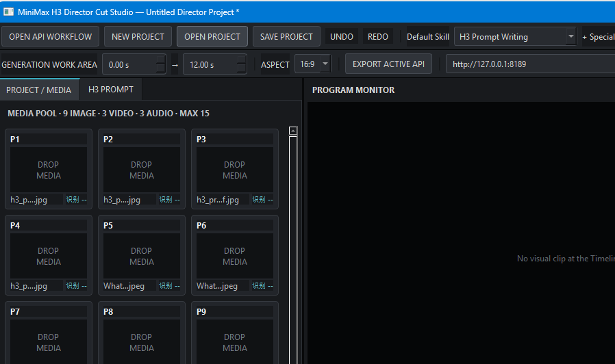Undo the last action
Viewport: 615px width, 364px height.
pyautogui.click(x=341, y=36)
